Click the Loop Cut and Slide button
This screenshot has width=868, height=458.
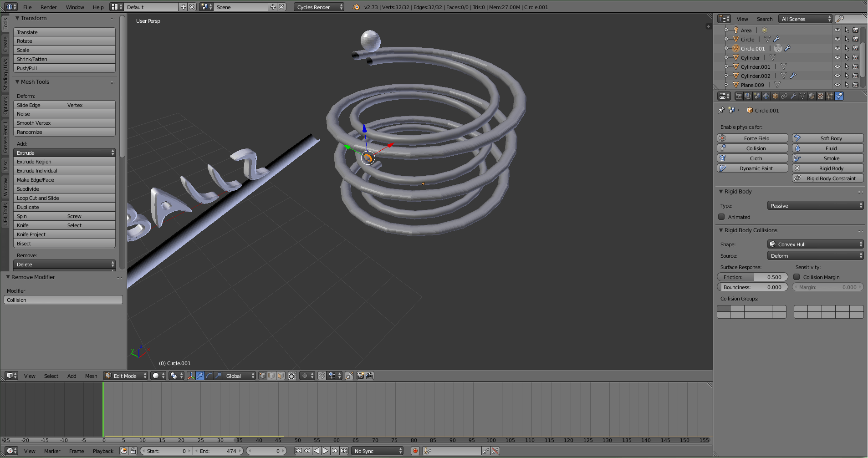[64, 198]
